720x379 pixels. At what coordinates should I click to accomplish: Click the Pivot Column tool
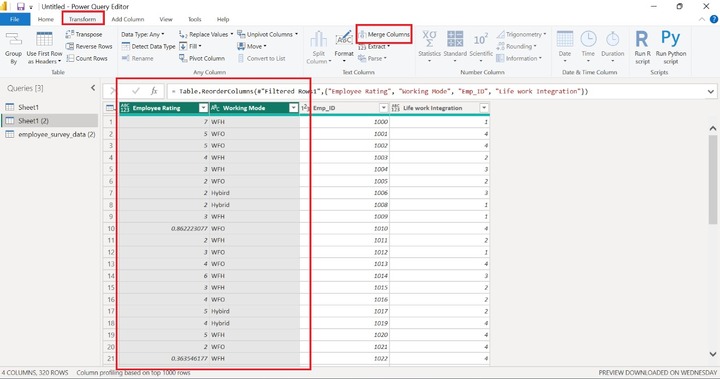click(x=202, y=58)
